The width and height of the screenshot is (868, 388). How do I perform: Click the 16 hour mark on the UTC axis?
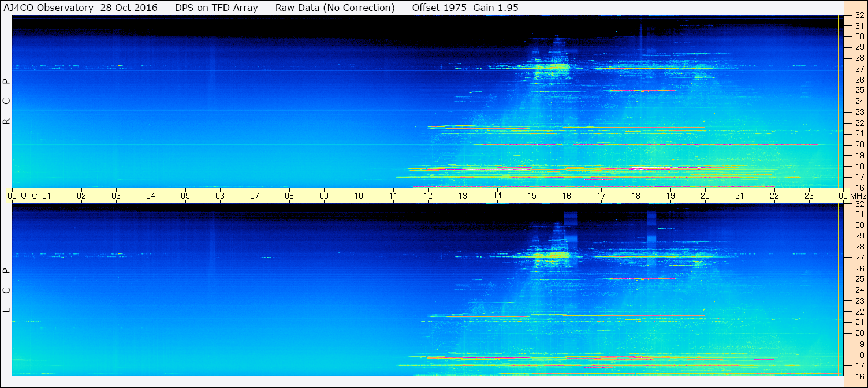coord(567,196)
